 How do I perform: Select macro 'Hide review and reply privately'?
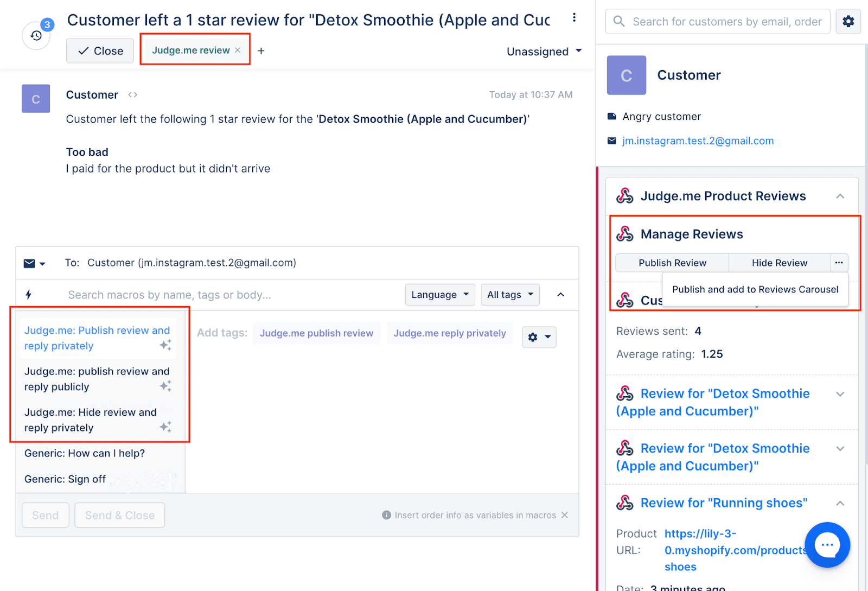click(x=91, y=420)
